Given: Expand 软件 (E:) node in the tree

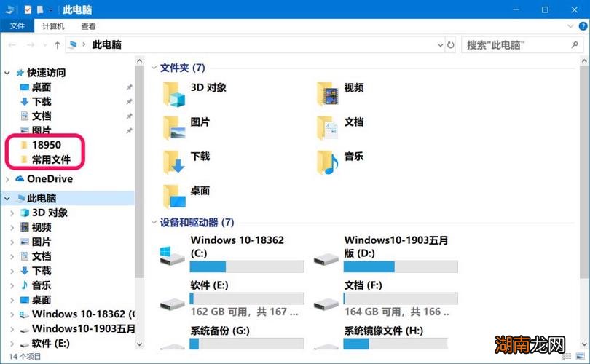Looking at the screenshot, I should tap(12, 344).
